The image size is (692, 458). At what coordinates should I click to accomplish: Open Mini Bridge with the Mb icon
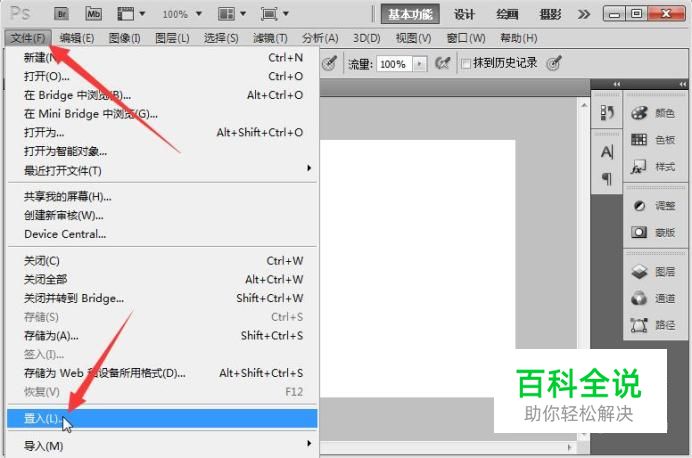[x=93, y=14]
